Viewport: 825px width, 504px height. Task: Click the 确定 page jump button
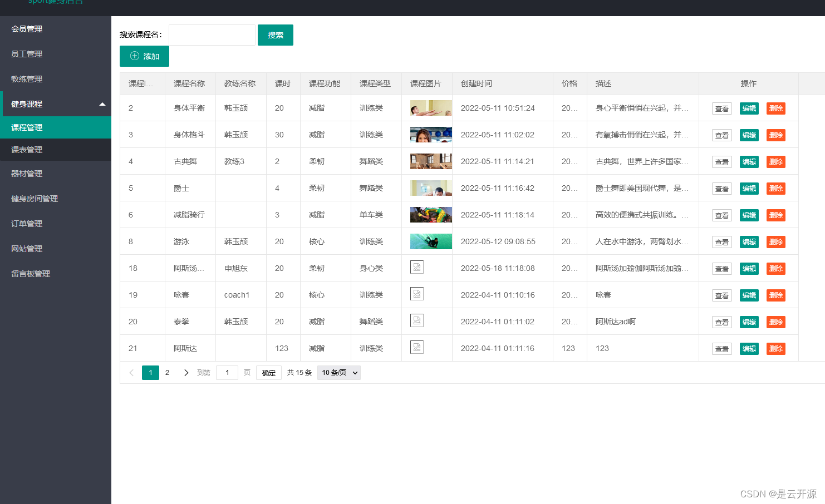tap(269, 373)
